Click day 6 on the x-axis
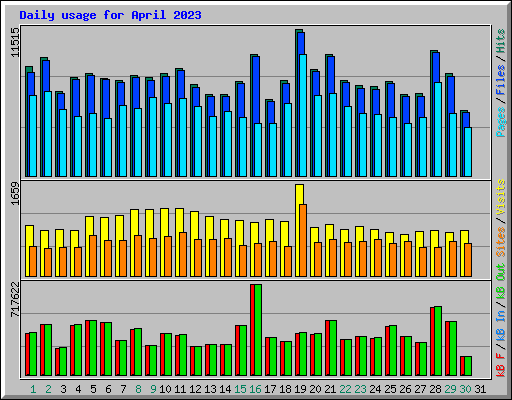The width and height of the screenshot is (512, 400). (x=108, y=389)
